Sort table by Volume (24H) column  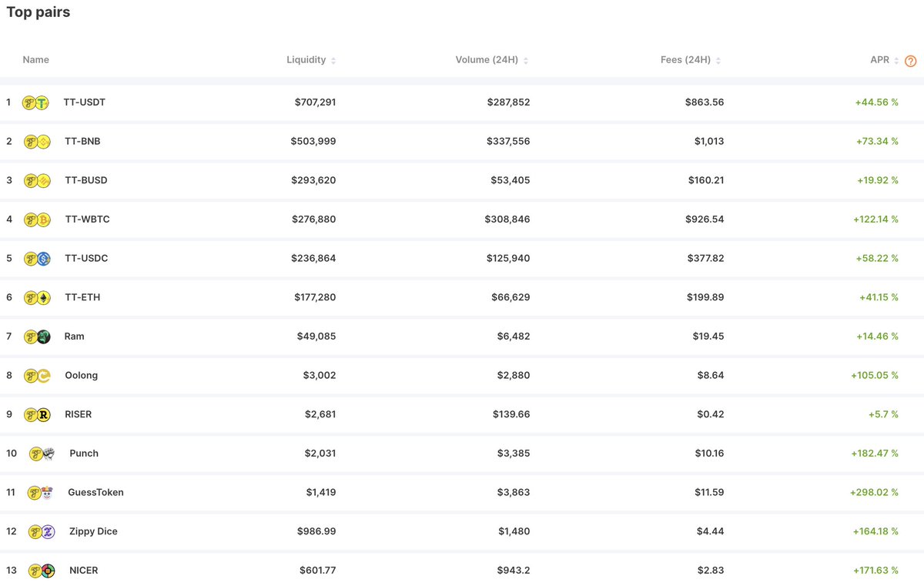(492, 60)
